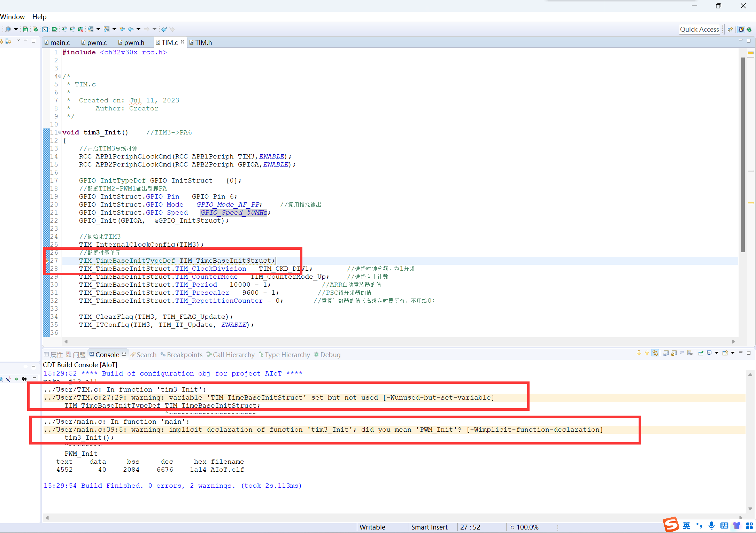756x533 pixels.
Task: Jump to previous error with up arrow in console
Action: coord(647,353)
